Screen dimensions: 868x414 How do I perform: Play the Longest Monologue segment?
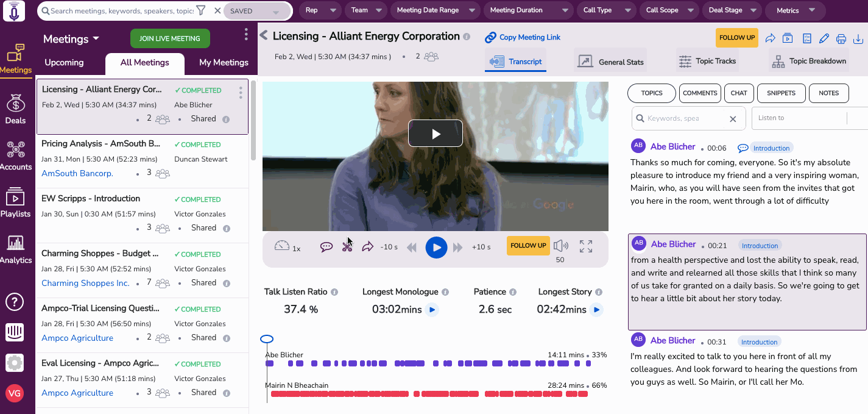click(x=432, y=310)
